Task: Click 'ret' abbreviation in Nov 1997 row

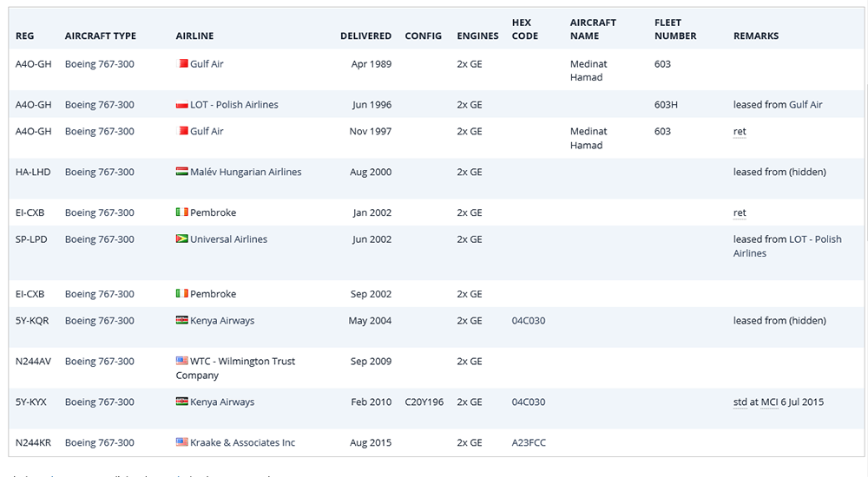Action: (x=740, y=132)
